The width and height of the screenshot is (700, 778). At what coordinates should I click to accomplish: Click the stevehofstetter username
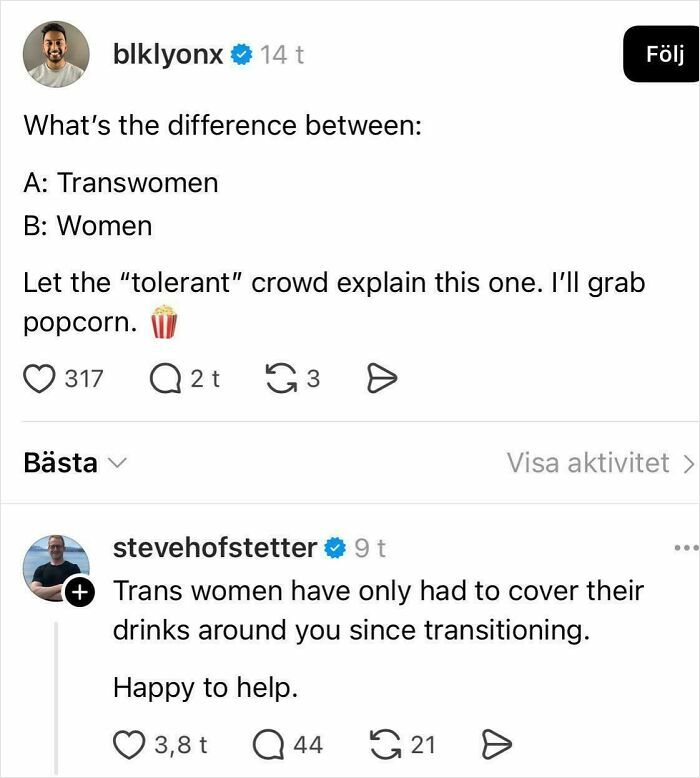(214, 547)
